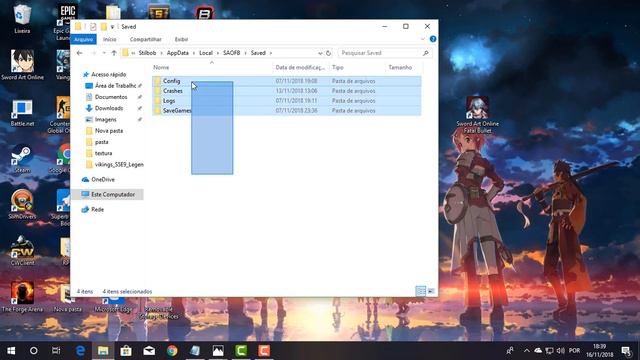
Task: Open Documentos in navigation pane
Action: [x=111, y=97]
